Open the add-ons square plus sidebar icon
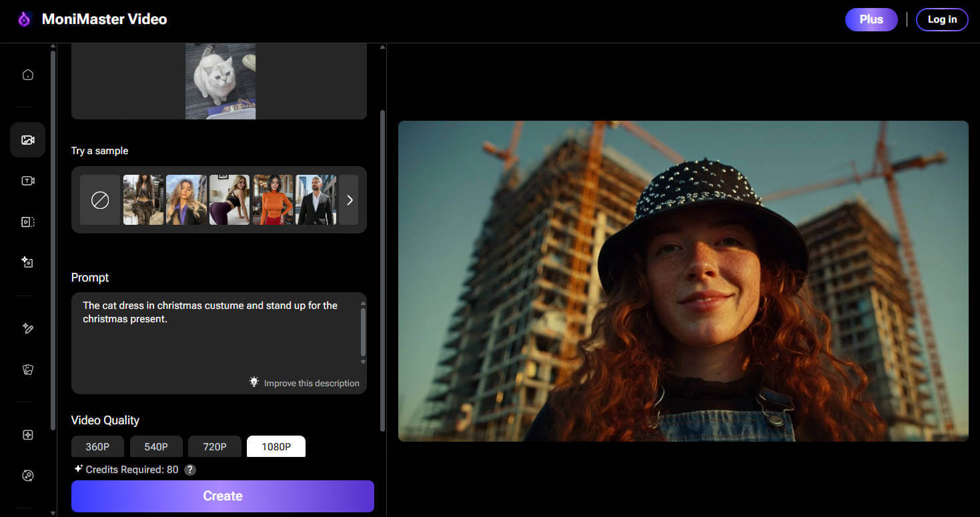 coord(27,434)
